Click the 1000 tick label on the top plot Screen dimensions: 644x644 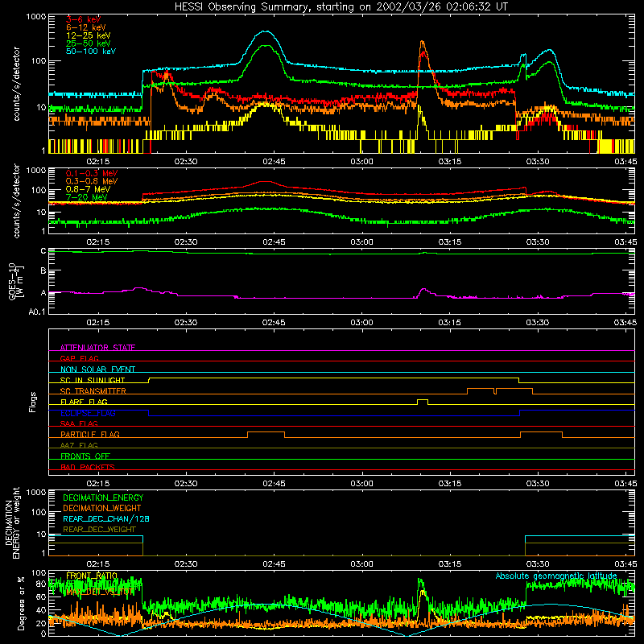[36, 17]
